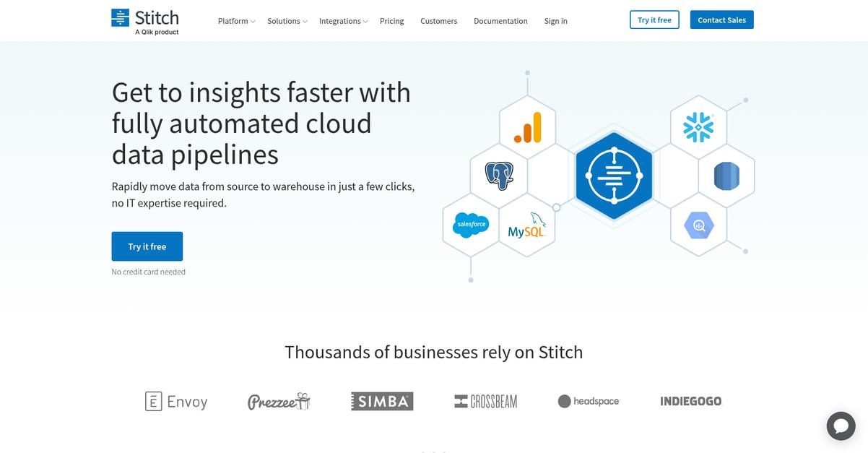The width and height of the screenshot is (868, 453).
Task: Click the 'Rapidly move data from source' paragraph
Action: (x=263, y=195)
